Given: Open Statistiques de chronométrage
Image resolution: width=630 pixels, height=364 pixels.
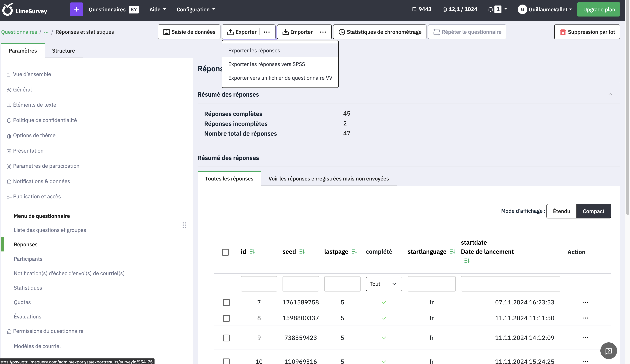Looking at the screenshot, I should (380, 32).
